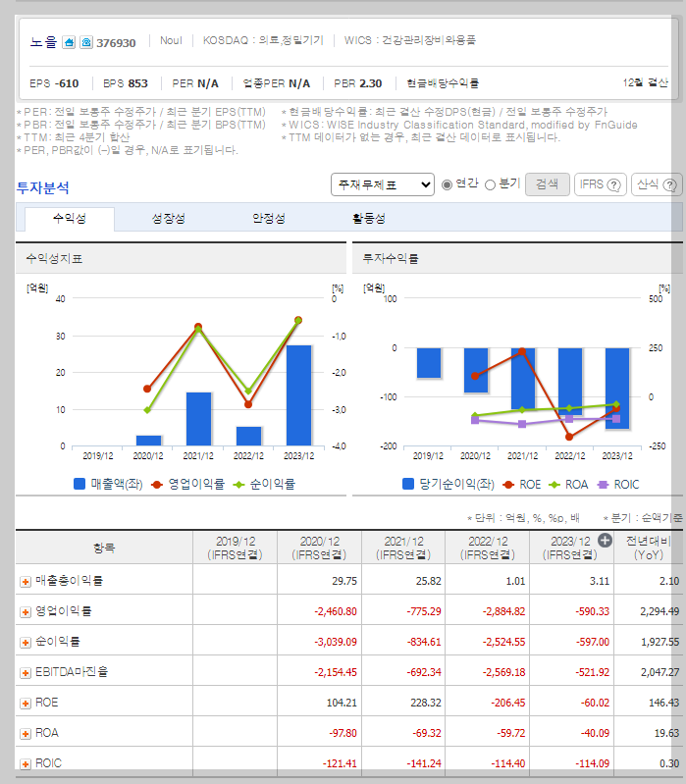Screen dimensions: 686x784
Task: Expand the 매출총이익률 row
Action: tap(25, 582)
